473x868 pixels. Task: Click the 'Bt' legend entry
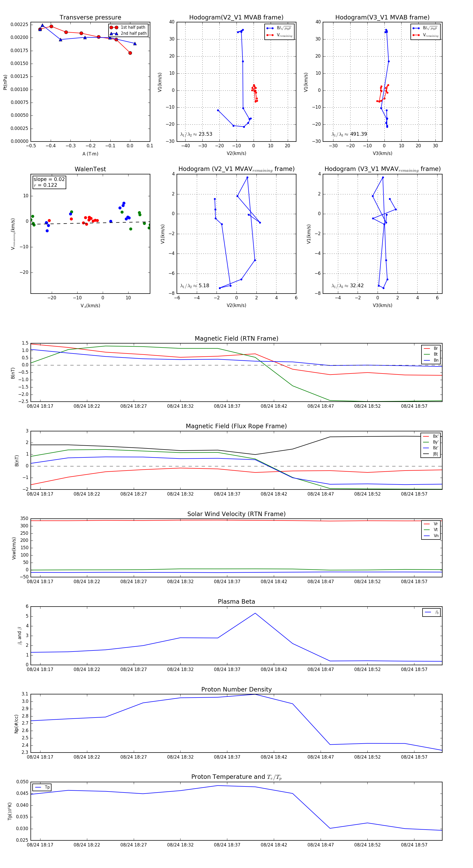coord(431,354)
